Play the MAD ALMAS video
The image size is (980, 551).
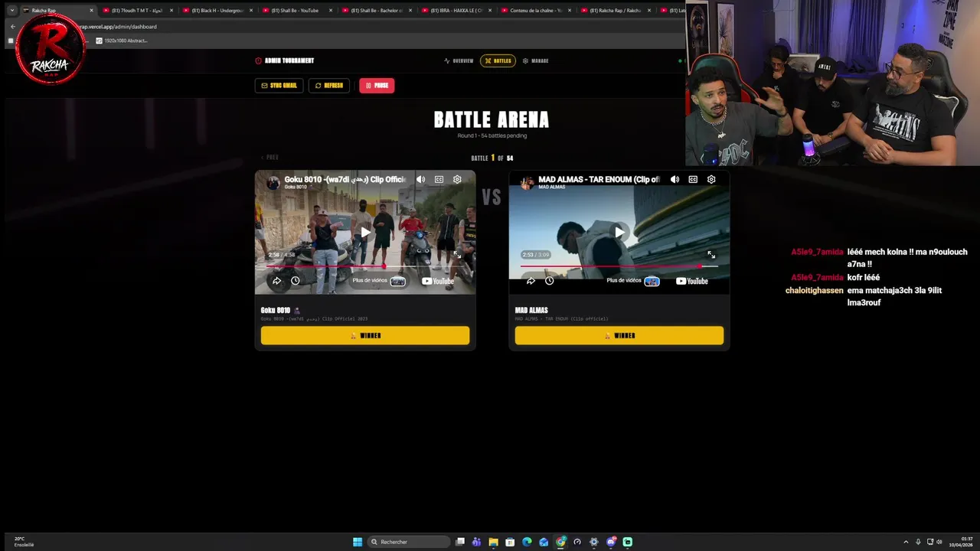(619, 232)
